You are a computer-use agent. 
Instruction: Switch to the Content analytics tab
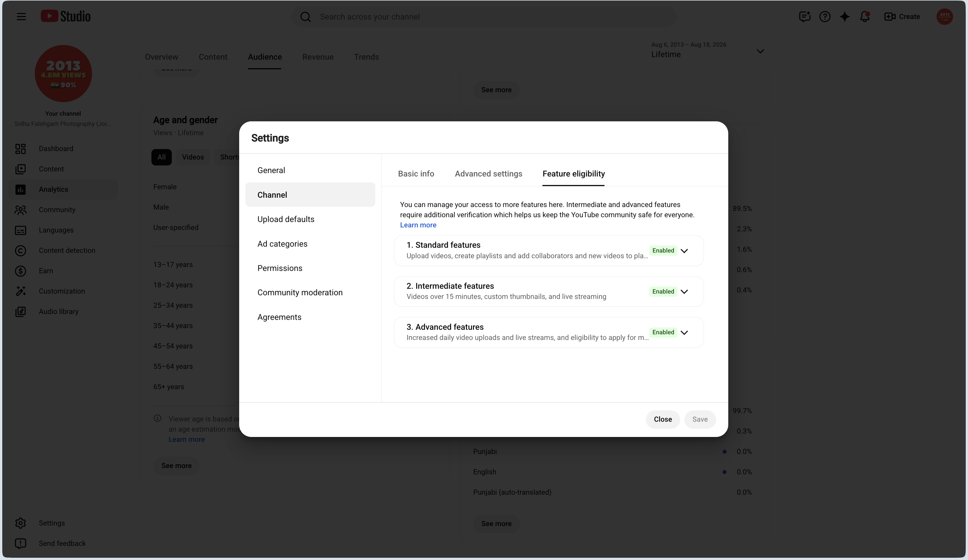[x=213, y=57]
